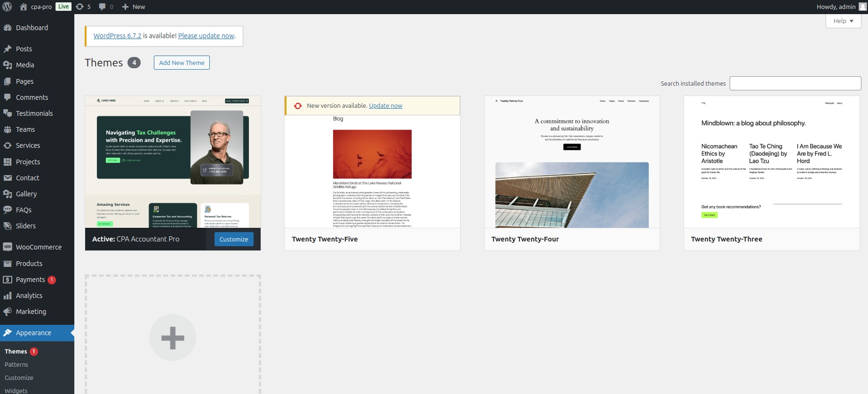Click the Appearance paintbrush icon

tap(8, 333)
